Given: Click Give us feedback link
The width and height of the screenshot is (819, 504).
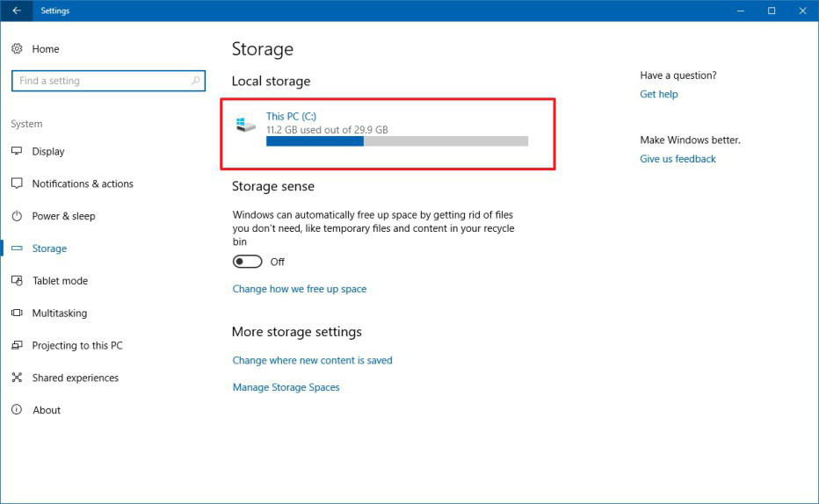Looking at the screenshot, I should [678, 159].
